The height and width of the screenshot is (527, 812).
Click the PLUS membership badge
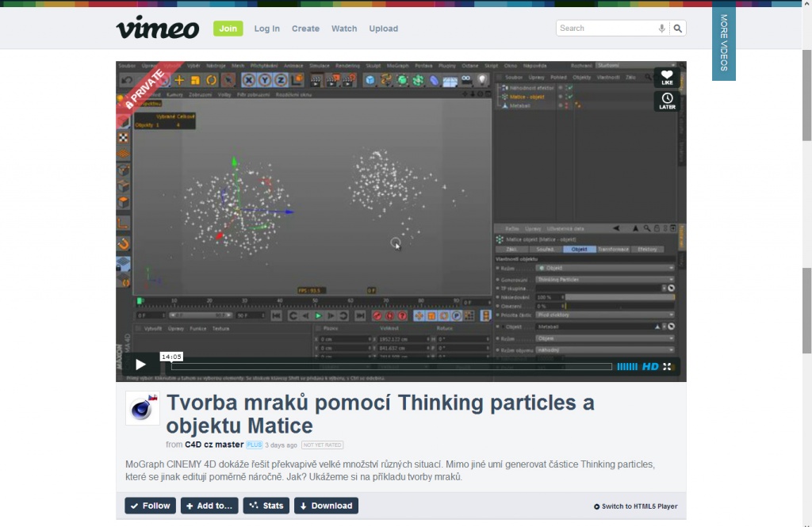(255, 445)
